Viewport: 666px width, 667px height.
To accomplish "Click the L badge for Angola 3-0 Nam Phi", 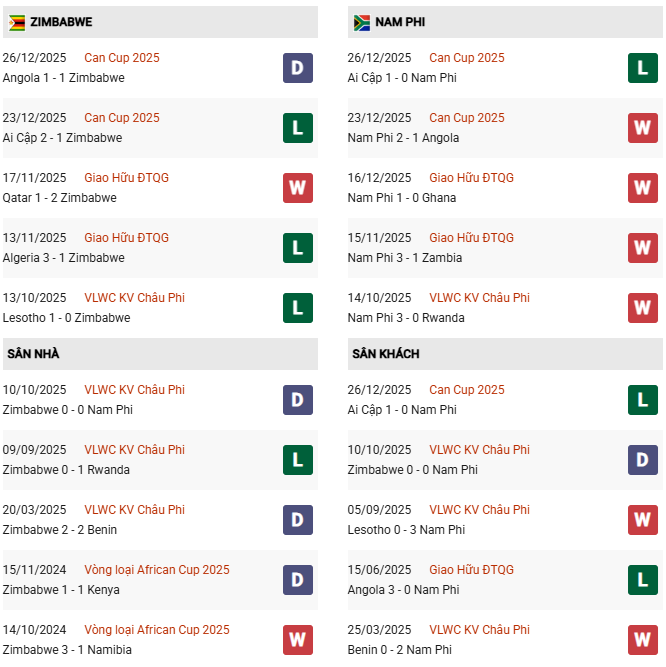I will (642, 580).
